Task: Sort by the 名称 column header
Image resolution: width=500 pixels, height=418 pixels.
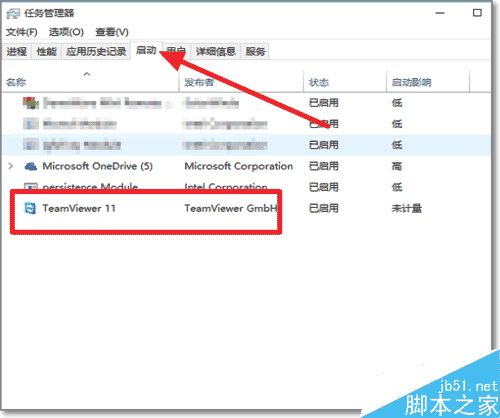Action: coord(16,82)
